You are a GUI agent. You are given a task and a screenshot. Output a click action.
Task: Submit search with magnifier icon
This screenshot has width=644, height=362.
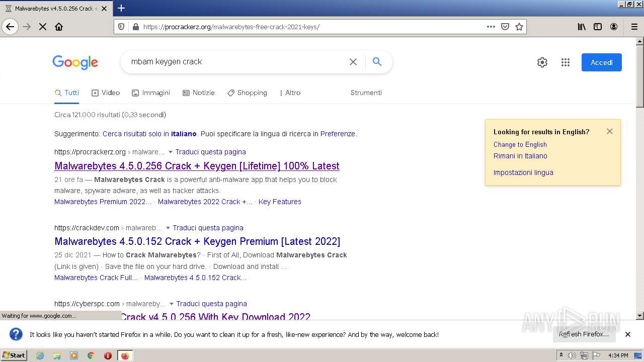pos(377,62)
